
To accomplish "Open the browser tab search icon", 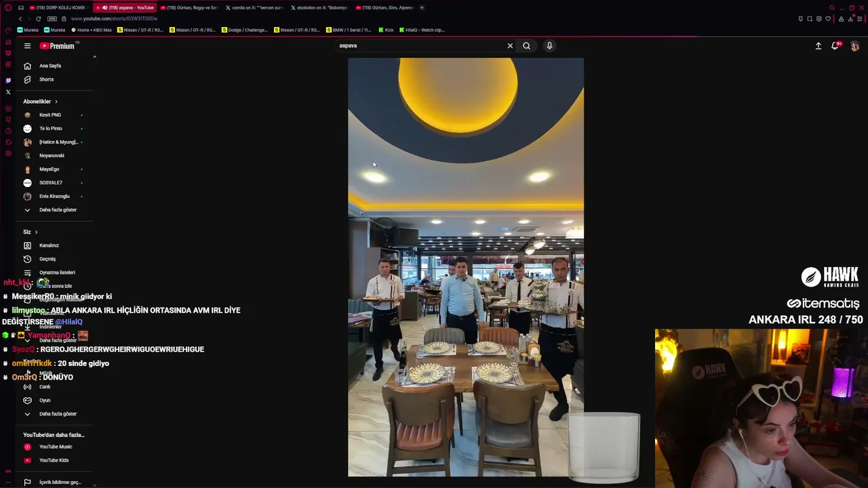I will pos(831,7).
